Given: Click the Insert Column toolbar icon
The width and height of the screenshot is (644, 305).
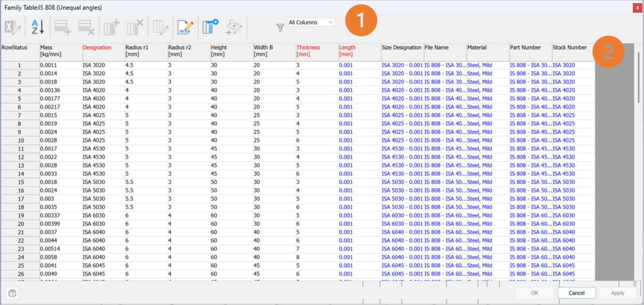Looking at the screenshot, I should click(x=112, y=28).
